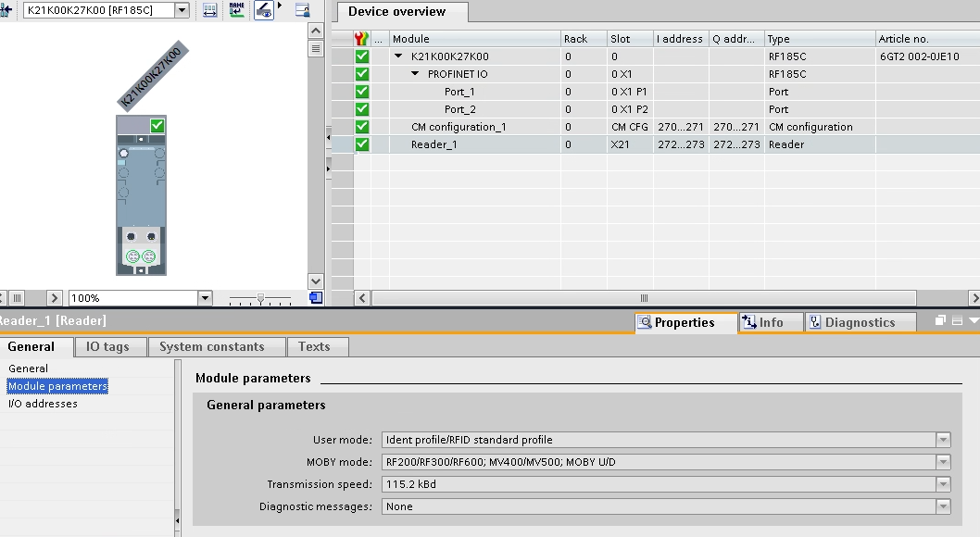Image resolution: width=980 pixels, height=537 pixels.
Task: Click the device overview scroll left arrow
Action: click(x=362, y=298)
